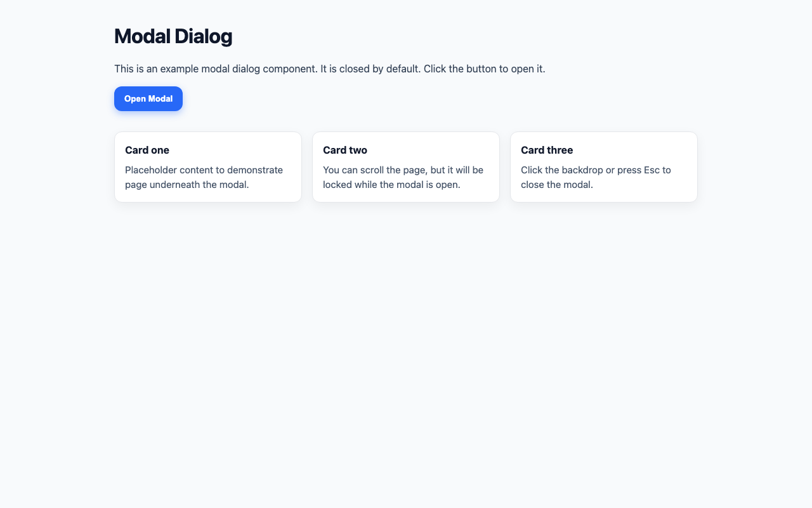
Task: Click the gap between Card one and Card two
Action: pos(308,166)
